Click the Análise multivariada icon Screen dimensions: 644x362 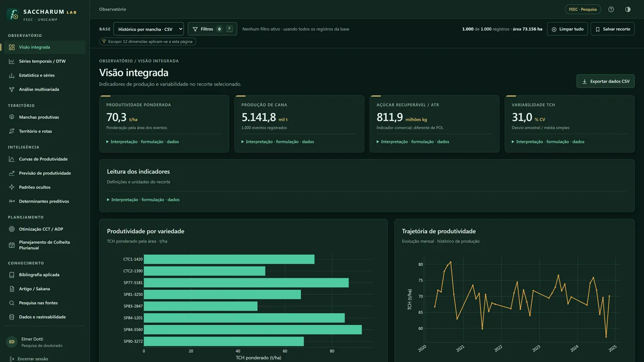click(11, 89)
